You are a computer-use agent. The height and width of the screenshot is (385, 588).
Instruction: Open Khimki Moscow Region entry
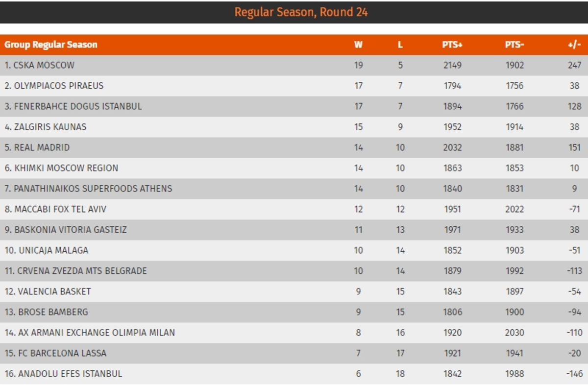point(61,168)
